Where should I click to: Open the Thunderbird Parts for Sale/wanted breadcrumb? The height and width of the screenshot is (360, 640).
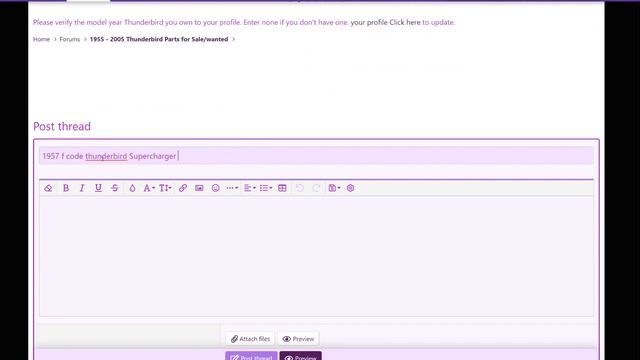159,39
